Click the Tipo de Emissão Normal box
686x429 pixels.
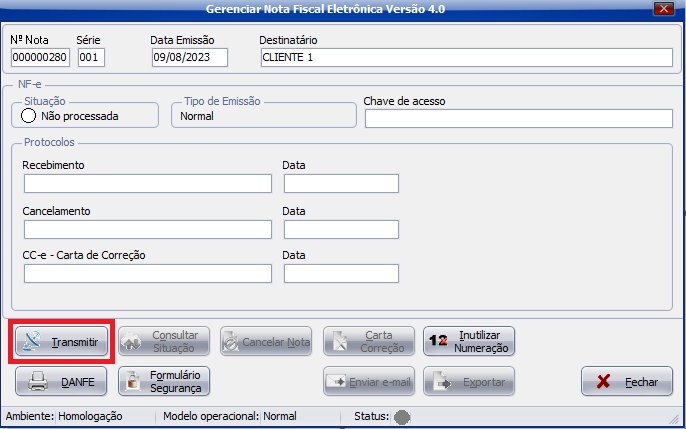(x=263, y=116)
